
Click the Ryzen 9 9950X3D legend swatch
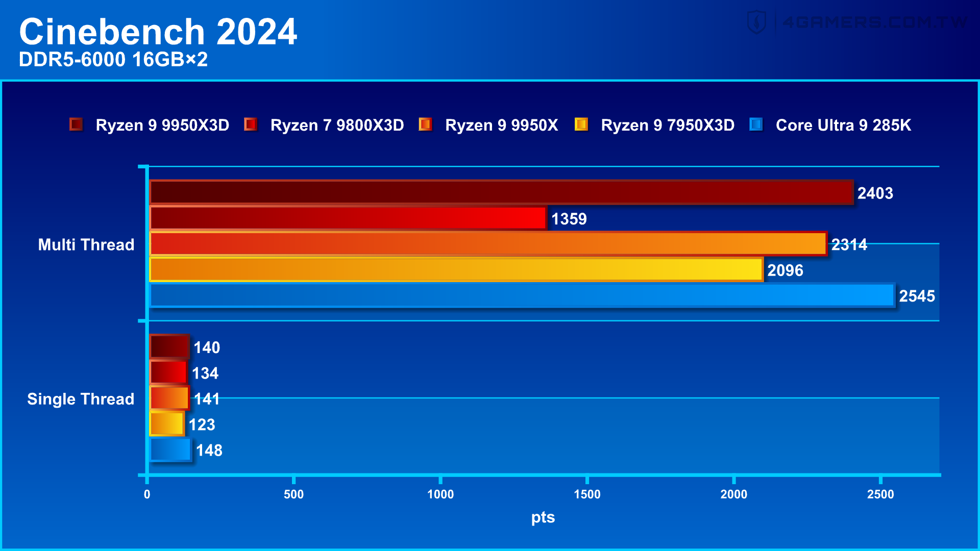click(76, 124)
